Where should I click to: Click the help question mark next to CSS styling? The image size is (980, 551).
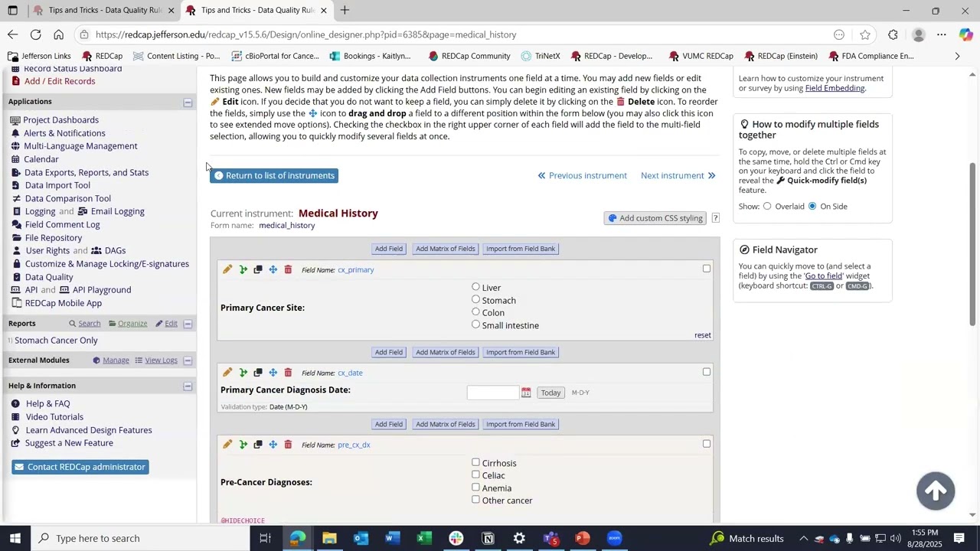coord(715,218)
